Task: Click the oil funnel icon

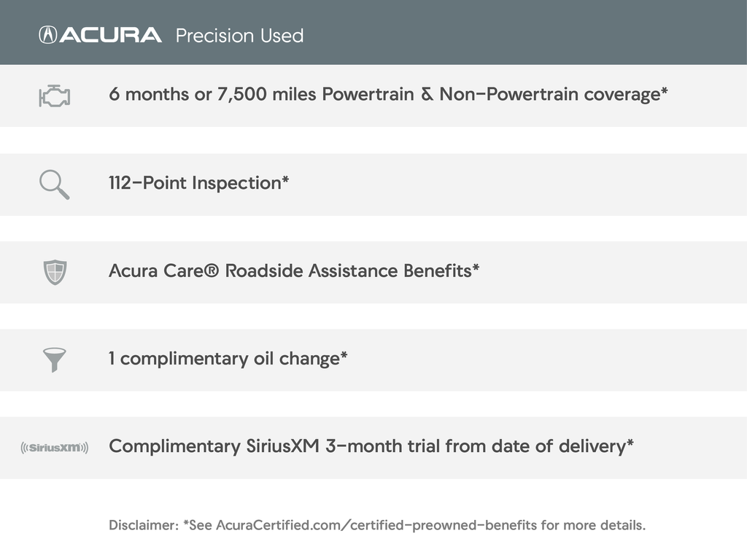Action: click(x=55, y=359)
